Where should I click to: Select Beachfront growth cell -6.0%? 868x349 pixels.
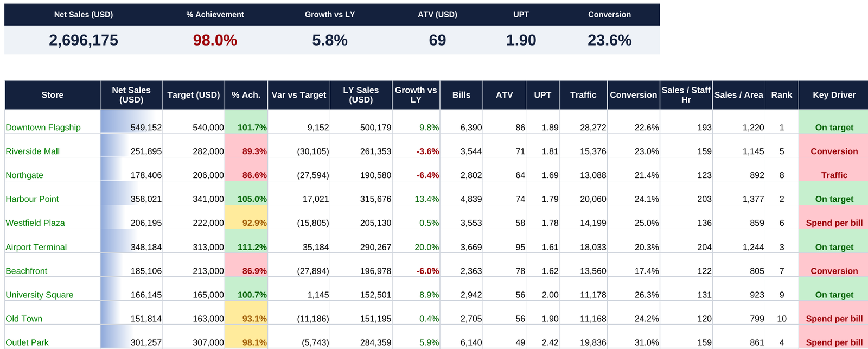click(416, 265)
